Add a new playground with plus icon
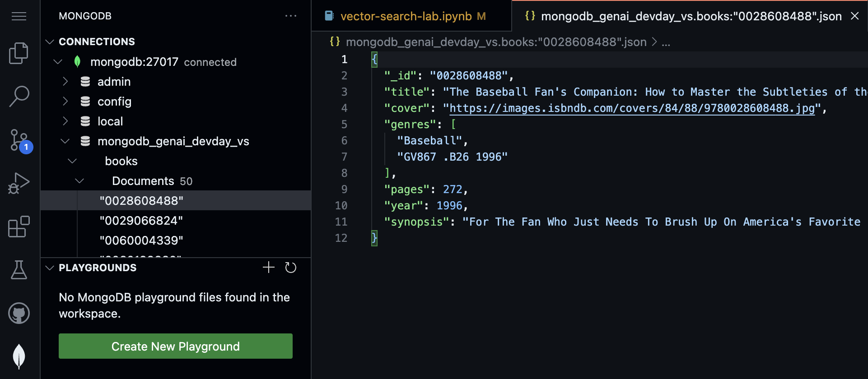 (269, 268)
